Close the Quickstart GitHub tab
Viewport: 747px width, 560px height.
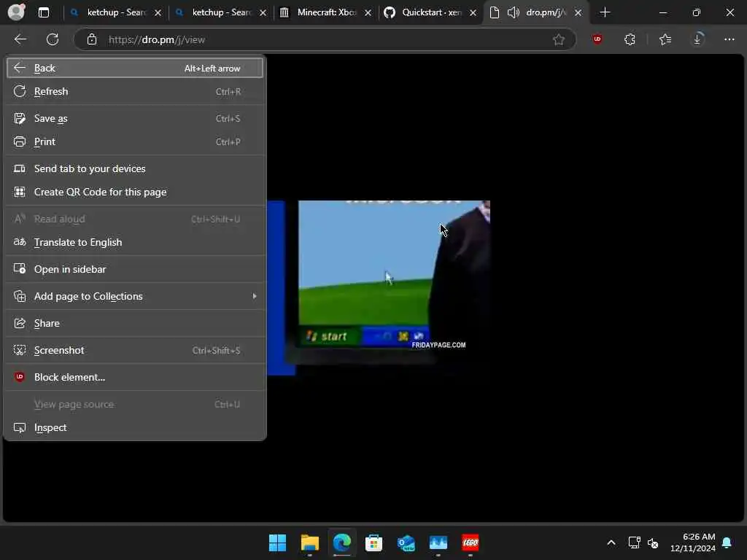(473, 13)
